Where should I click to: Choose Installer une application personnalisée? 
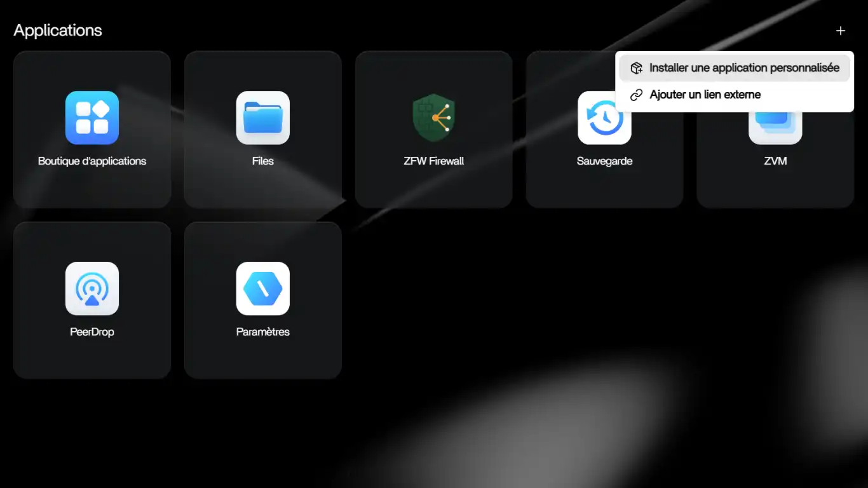click(x=735, y=68)
